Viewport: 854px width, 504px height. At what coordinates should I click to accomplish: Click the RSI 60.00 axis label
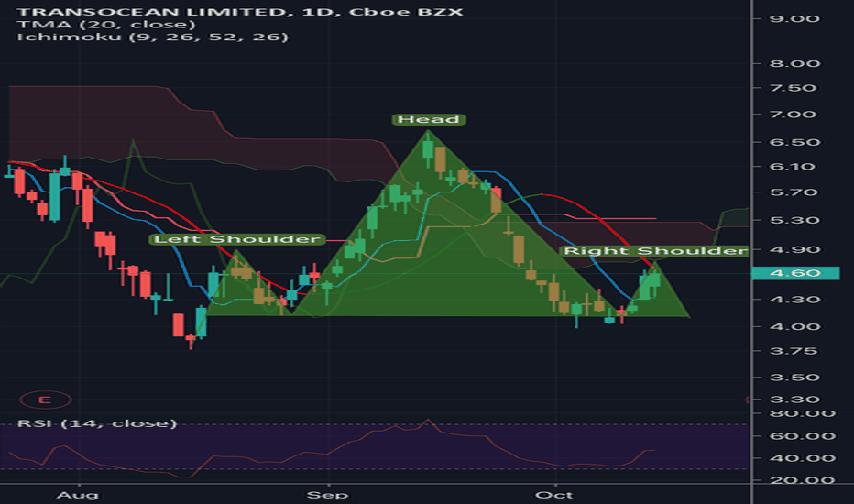pos(803,436)
